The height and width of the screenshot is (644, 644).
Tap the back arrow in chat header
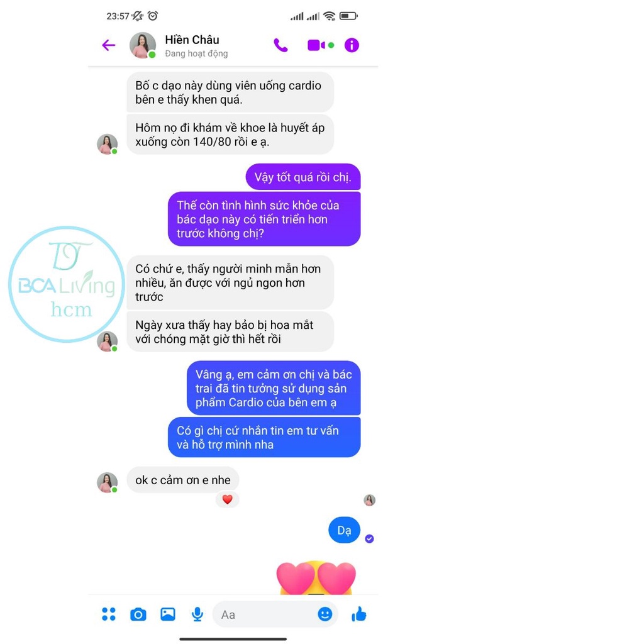108,45
